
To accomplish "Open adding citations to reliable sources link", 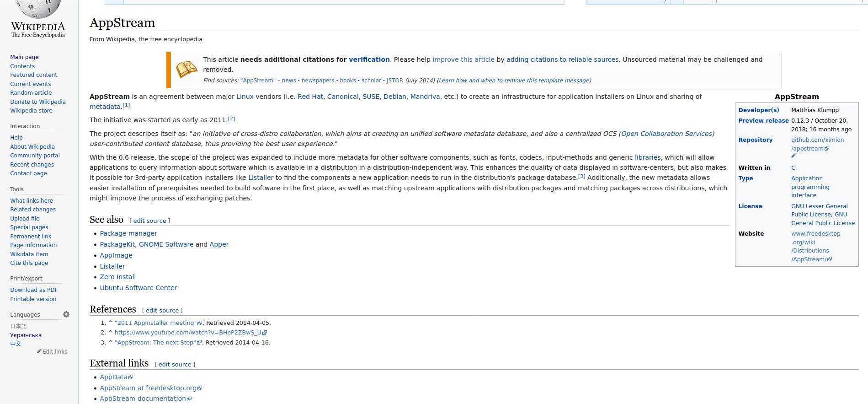I will click(x=562, y=59).
